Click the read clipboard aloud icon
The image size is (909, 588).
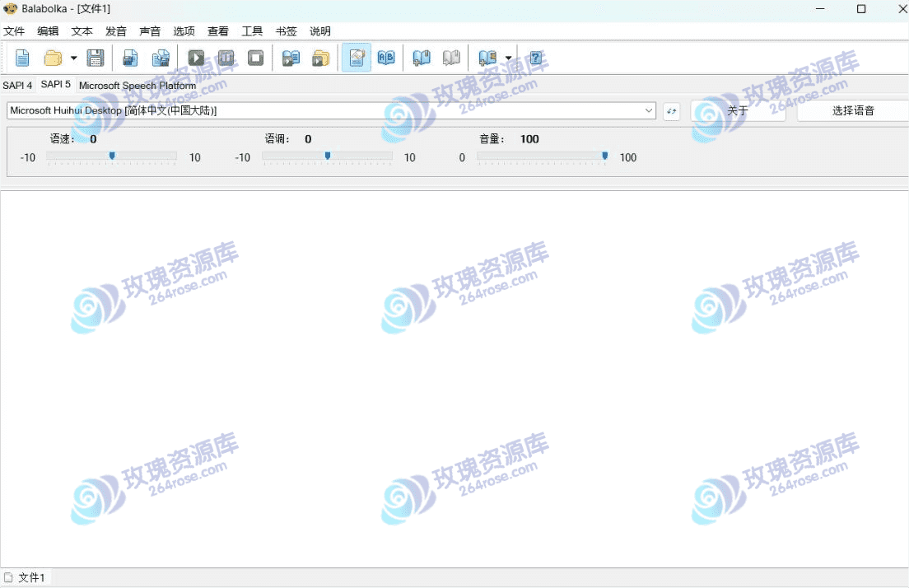(291, 58)
